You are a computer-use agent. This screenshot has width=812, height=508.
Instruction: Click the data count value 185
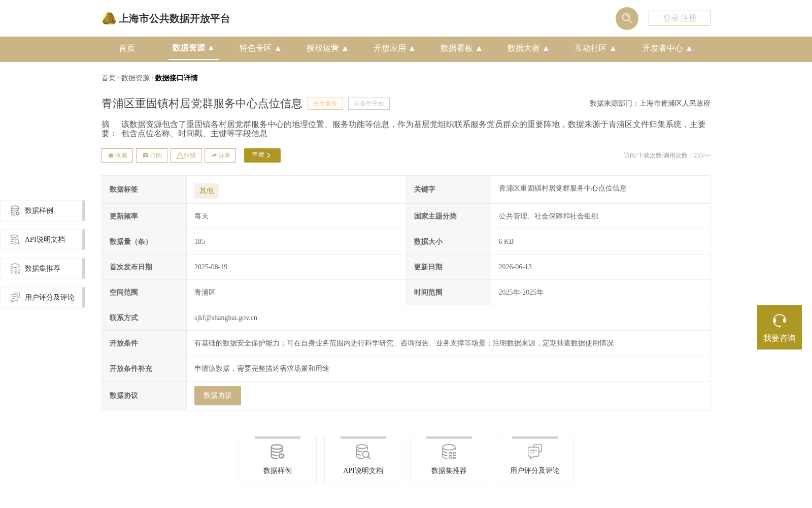tap(200, 242)
